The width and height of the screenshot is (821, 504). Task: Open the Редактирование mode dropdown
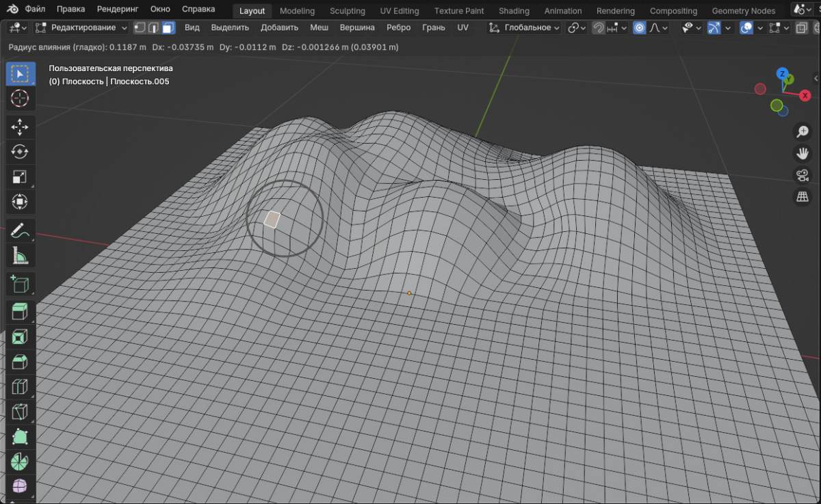(x=81, y=27)
